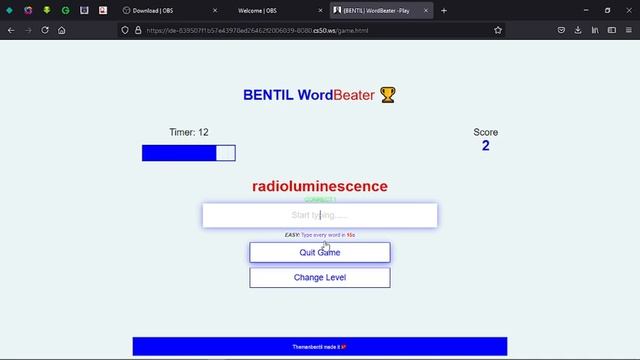Open the Pocket save icon

click(561, 30)
